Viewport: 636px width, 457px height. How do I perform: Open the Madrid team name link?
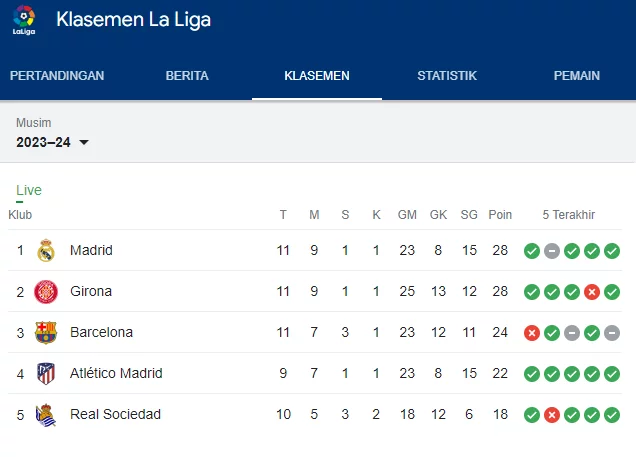[x=91, y=250]
